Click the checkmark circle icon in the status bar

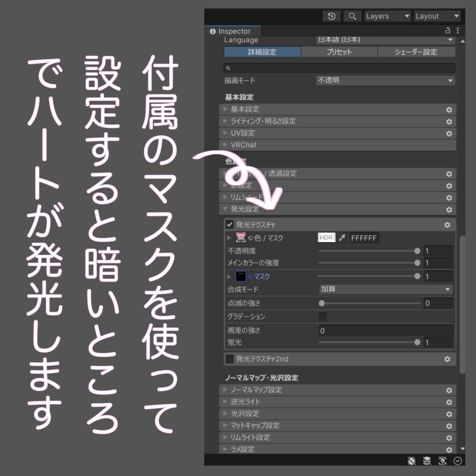[x=457, y=461]
